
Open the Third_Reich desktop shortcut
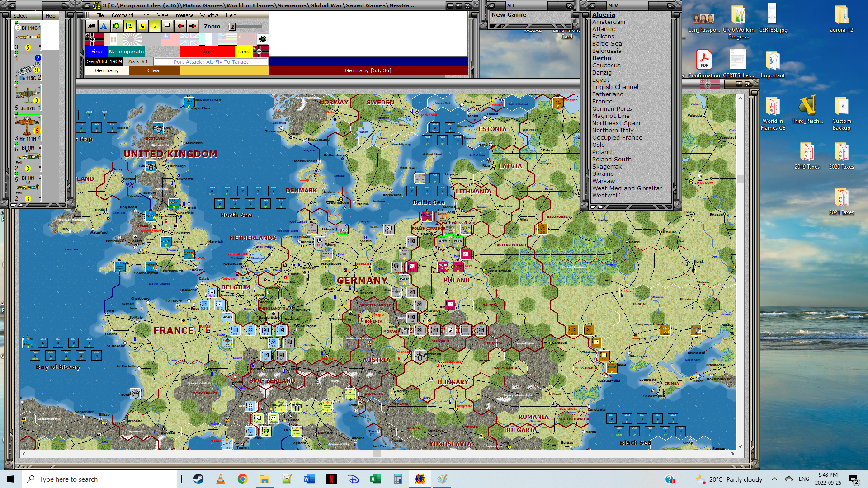pos(807,110)
